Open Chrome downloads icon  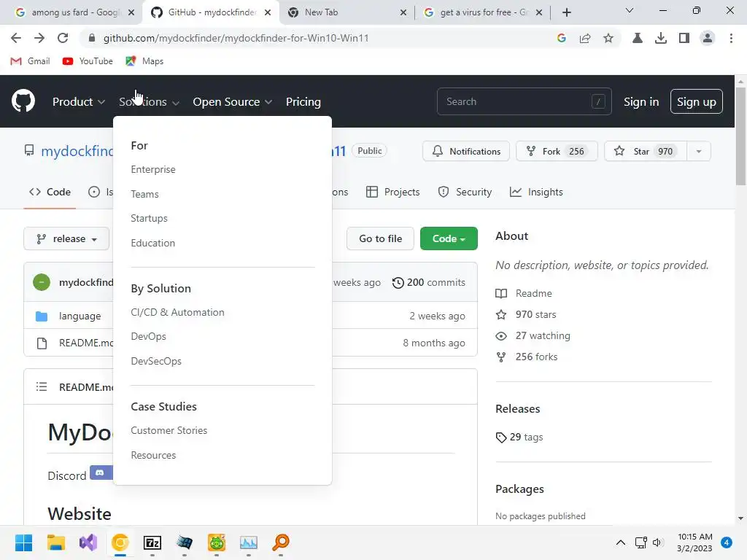661,38
